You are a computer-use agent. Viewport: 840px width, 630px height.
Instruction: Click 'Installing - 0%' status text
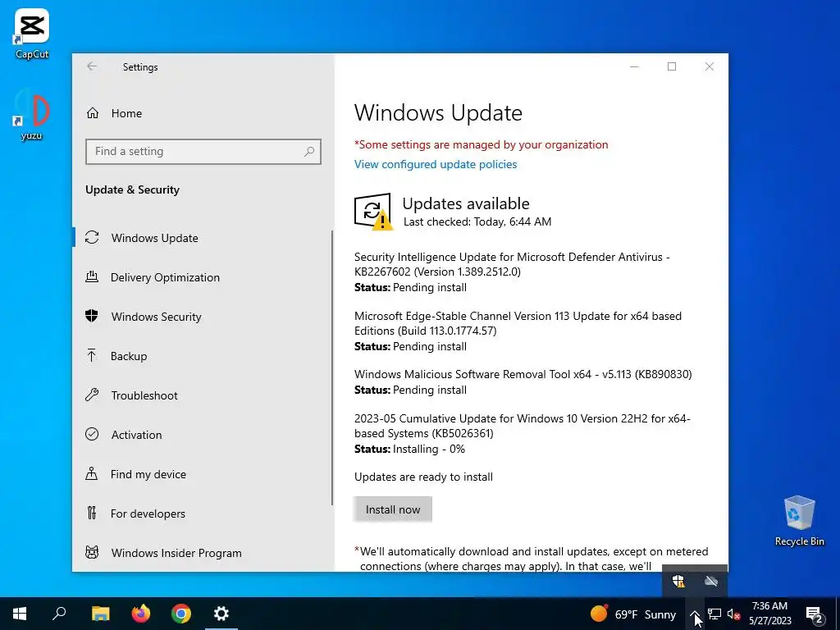tap(428, 449)
